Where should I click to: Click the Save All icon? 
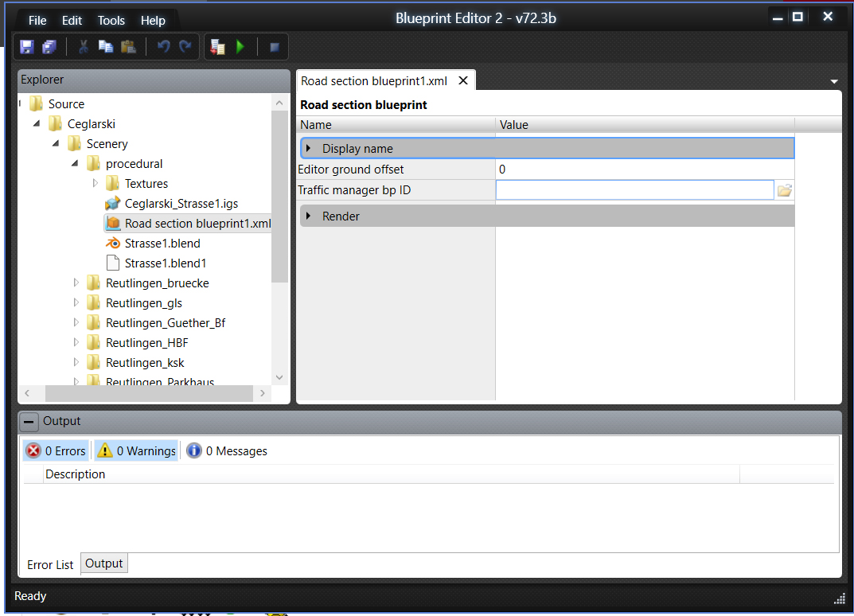click(49, 47)
